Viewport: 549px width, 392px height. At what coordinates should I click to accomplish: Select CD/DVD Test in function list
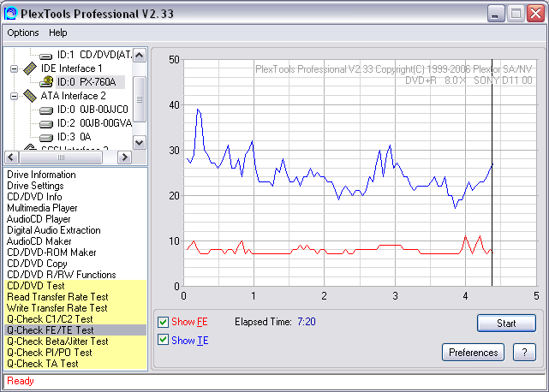click(x=75, y=286)
